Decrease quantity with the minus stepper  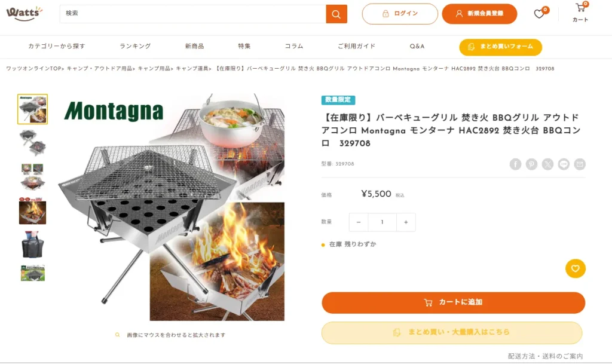pyautogui.click(x=358, y=222)
